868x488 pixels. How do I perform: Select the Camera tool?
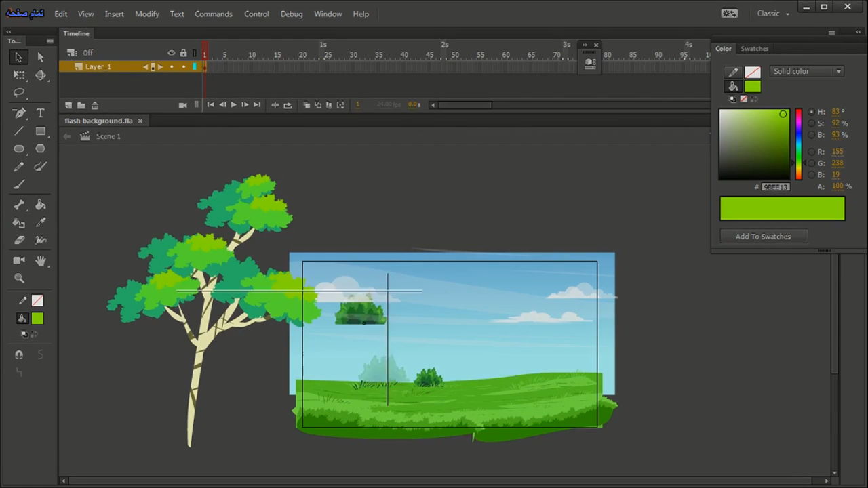[x=19, y=260]
